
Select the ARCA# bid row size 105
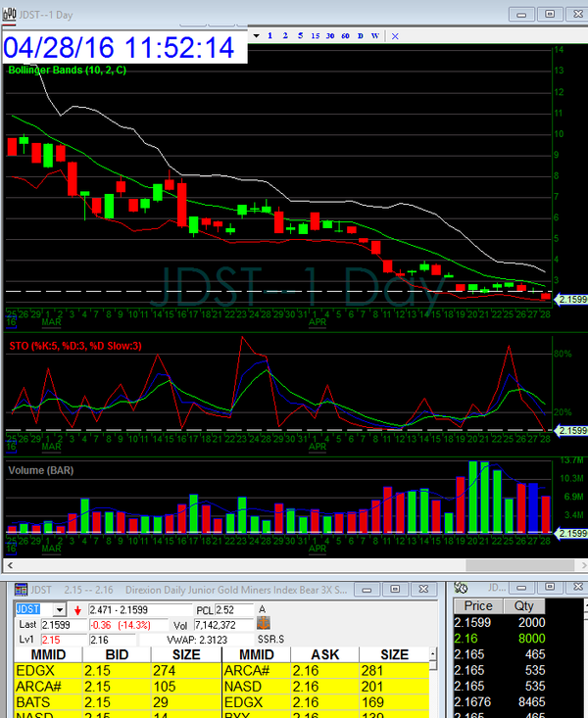pos(118,687)
